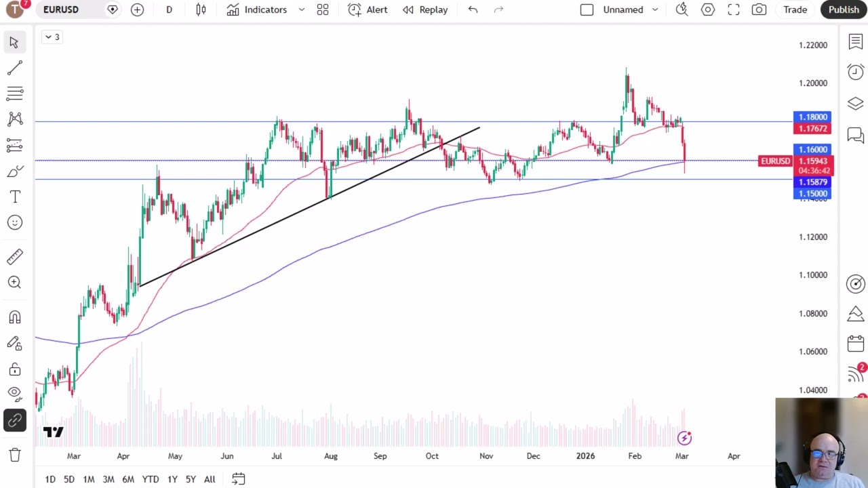Select the 1Y time range

[172, 479]
